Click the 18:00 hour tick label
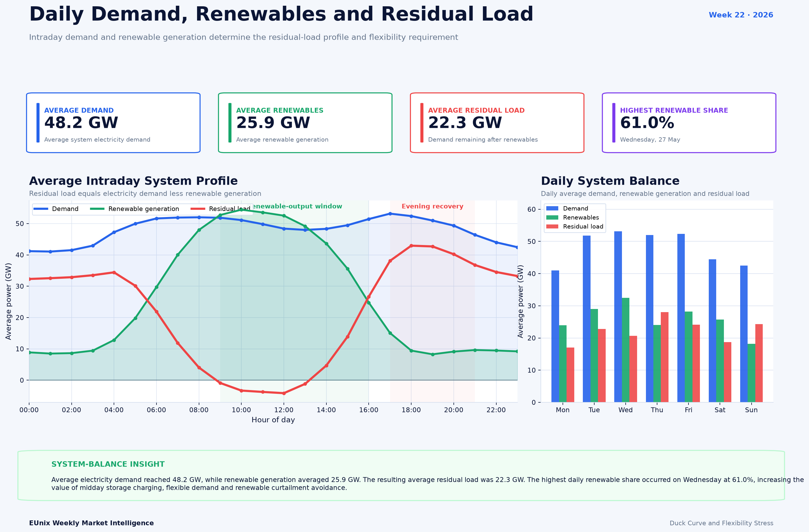The width and height of the screenshot is (809, 532). 411,410
